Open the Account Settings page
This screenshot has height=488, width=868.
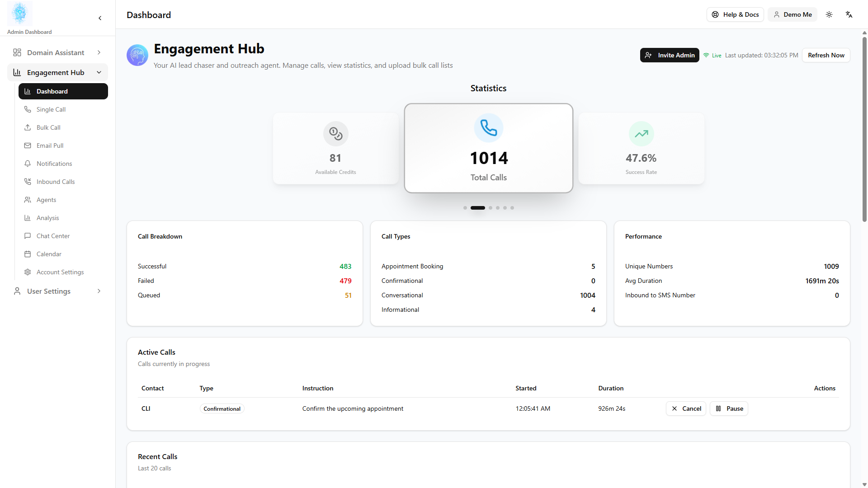pos(63,272)
